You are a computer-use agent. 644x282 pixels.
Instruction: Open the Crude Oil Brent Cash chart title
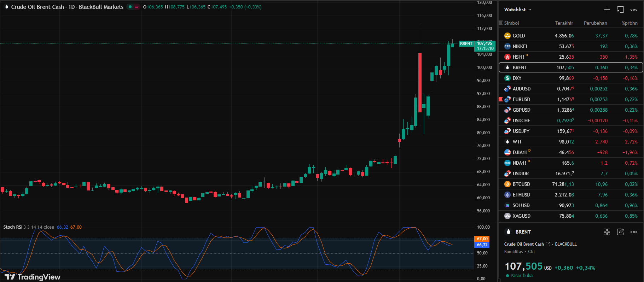(67, 7)
